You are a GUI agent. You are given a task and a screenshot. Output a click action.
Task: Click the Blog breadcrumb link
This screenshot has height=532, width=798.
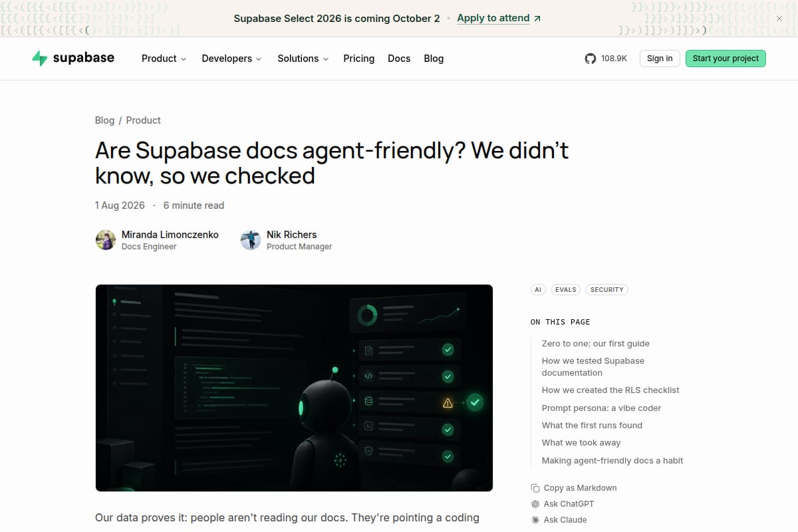104,120
